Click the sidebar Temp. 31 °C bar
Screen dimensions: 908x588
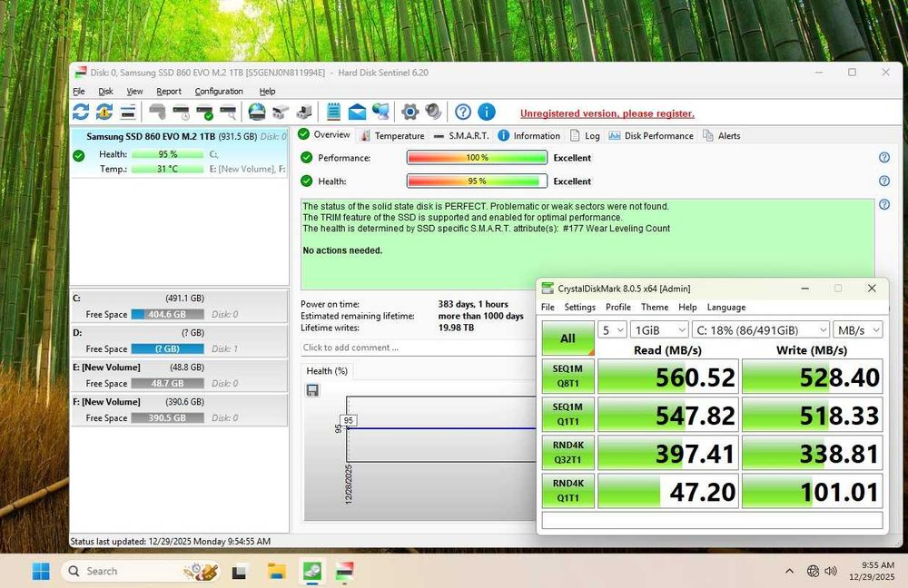tap(167, 169)
